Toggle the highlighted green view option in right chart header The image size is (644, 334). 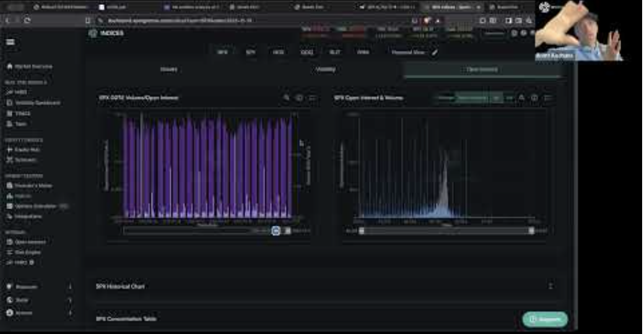pyautogui.click(x=472, y=98)
